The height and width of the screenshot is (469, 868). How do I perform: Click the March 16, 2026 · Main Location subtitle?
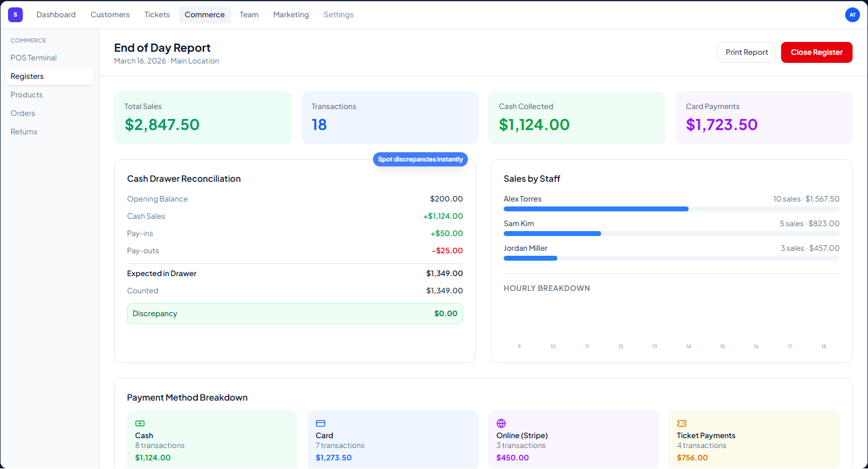click(x=166, y=61)
